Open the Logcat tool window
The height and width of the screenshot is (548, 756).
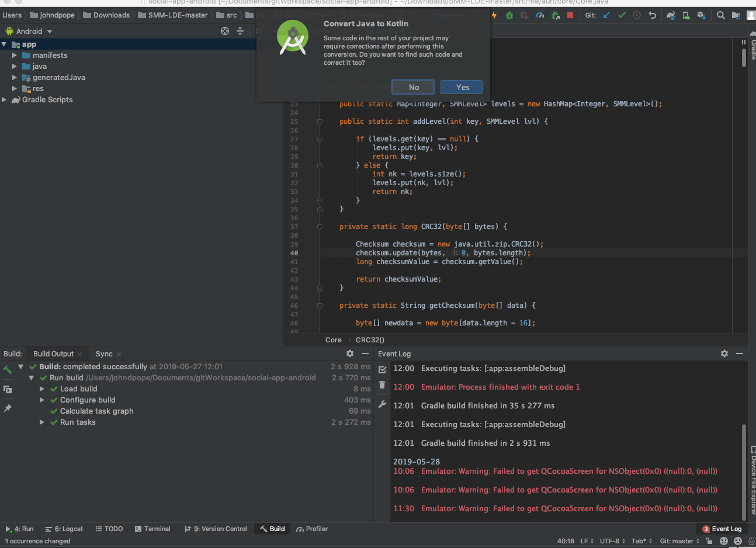pos(64,529)
